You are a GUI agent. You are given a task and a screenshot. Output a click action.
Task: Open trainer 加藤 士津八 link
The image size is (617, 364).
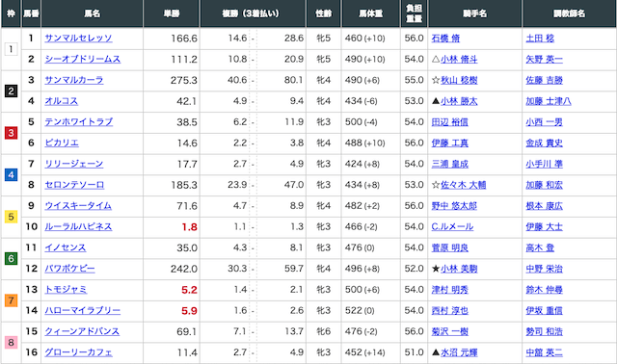click(549, 101)
